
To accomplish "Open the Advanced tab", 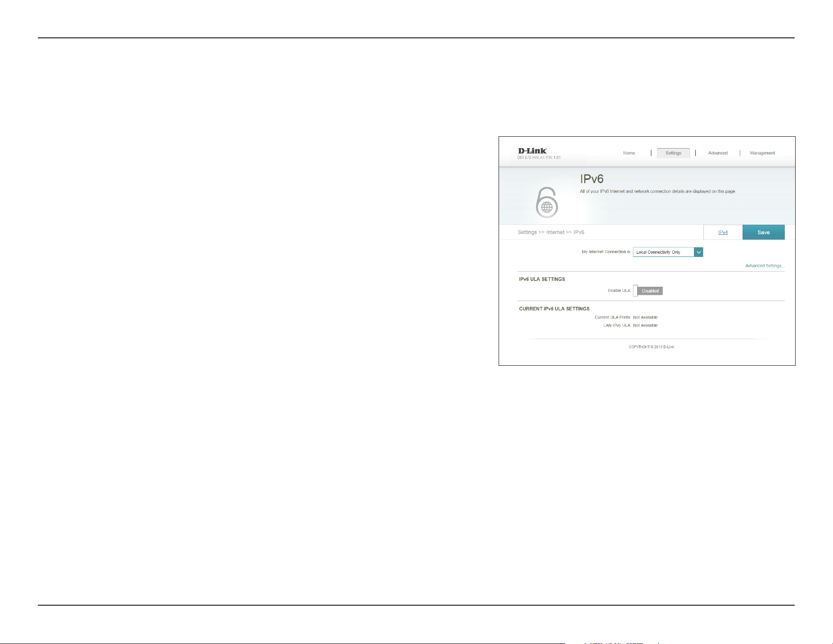I will pos(718,153).
